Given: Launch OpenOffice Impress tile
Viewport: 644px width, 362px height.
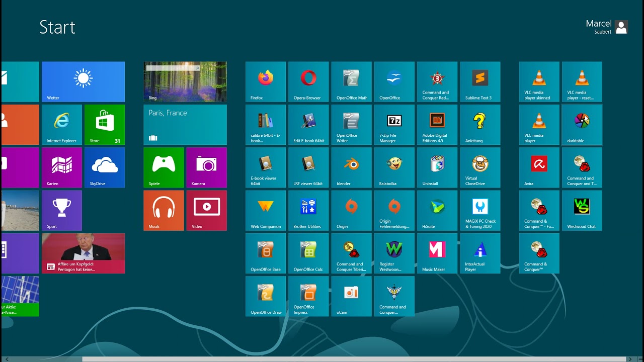Looking at the screenshot, I should click(308, 296).
